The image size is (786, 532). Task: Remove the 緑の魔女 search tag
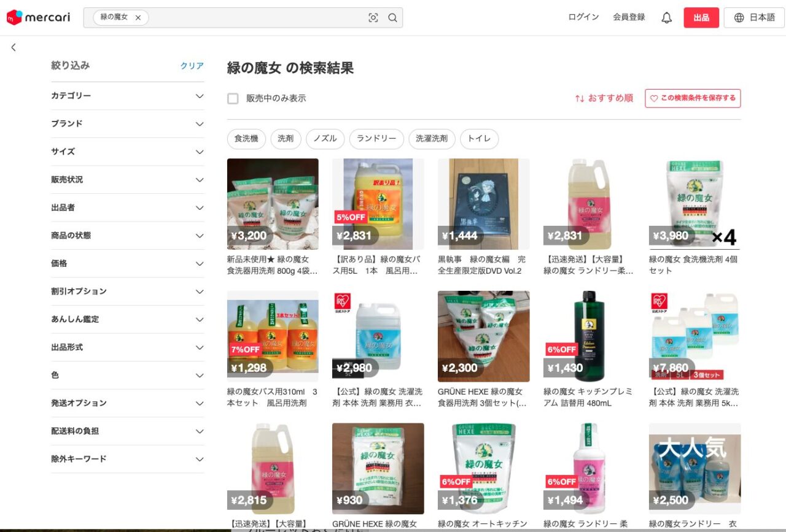pos(138,18)
